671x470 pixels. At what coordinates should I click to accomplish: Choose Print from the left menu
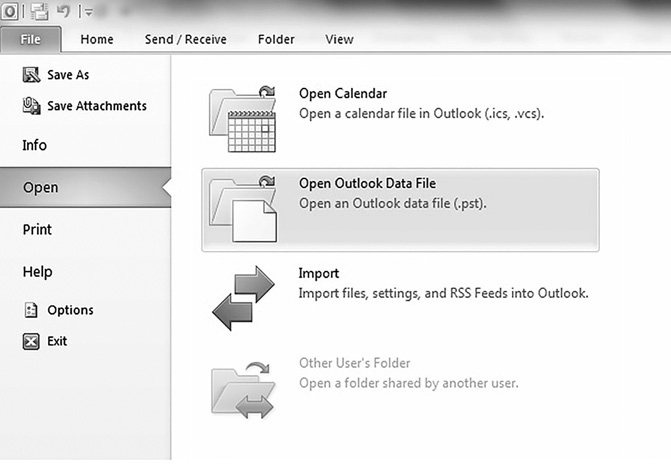tap(37, 229)
